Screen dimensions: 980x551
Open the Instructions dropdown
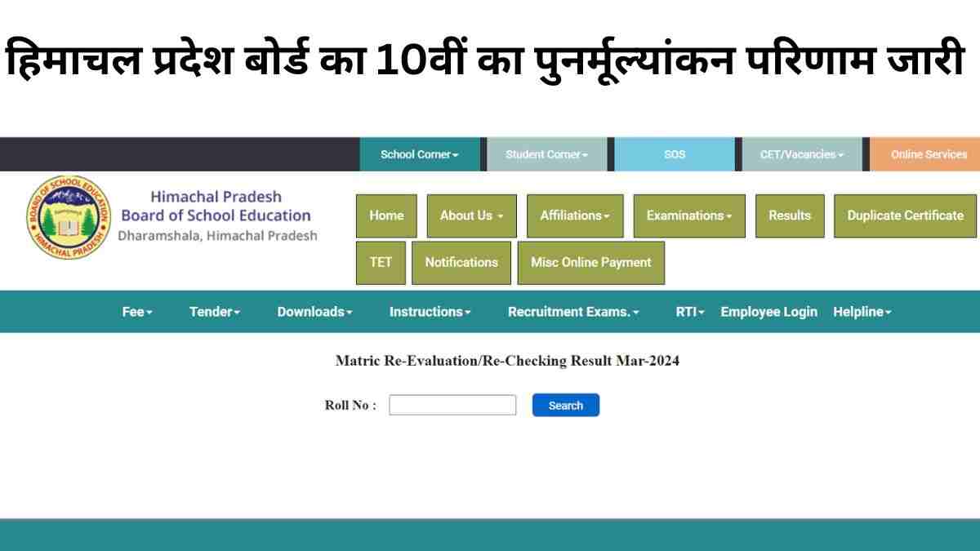pyautogui.click(x=430, y=312)
